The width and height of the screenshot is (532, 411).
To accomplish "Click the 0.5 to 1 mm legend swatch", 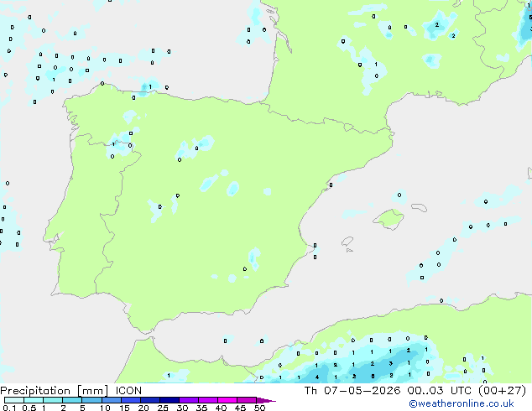I will coord(34,400).
